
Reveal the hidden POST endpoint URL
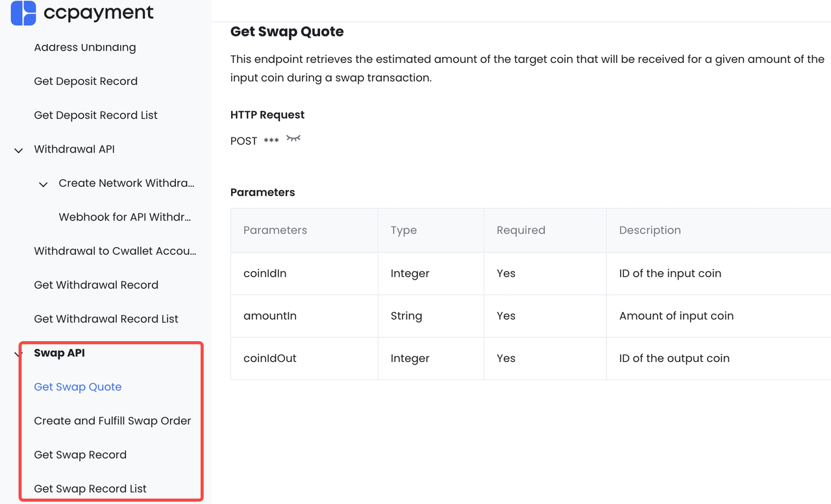tap(293, 139)
